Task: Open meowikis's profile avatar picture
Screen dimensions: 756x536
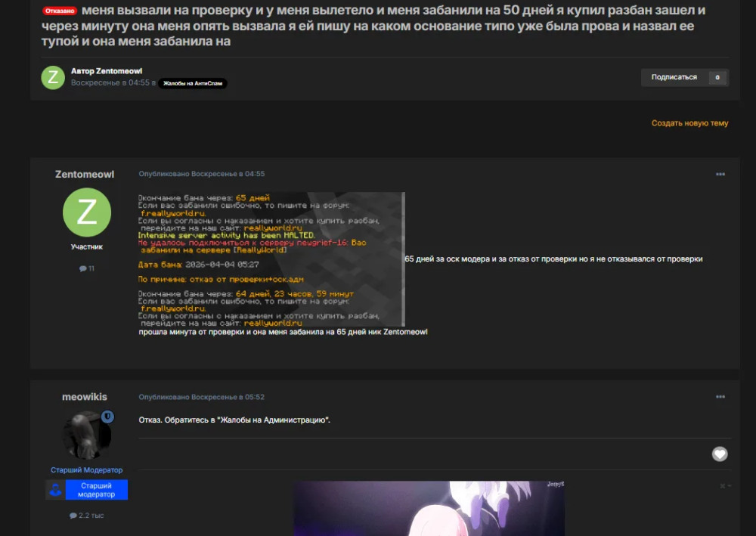Action: tap(85, 435)
